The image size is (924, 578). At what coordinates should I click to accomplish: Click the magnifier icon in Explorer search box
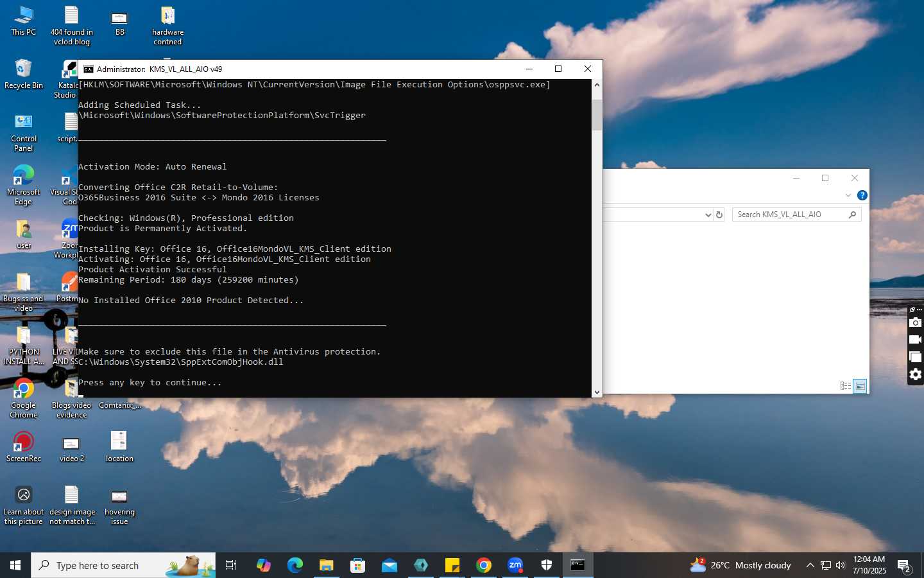coord(852,215)
